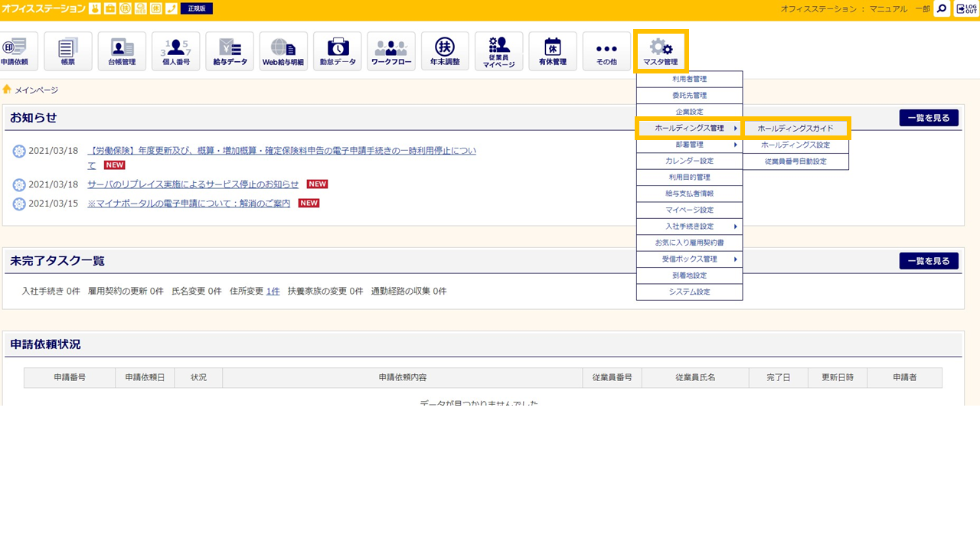Image resolution: width=980 pixels, height=551 pixels.
Task: Click the 住所変更 1件 task link
Action: (x=273, y=292)
